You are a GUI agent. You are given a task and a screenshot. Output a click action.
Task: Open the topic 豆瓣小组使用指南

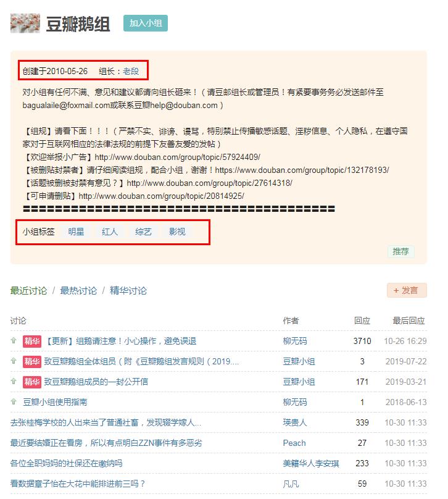(55, 402)
